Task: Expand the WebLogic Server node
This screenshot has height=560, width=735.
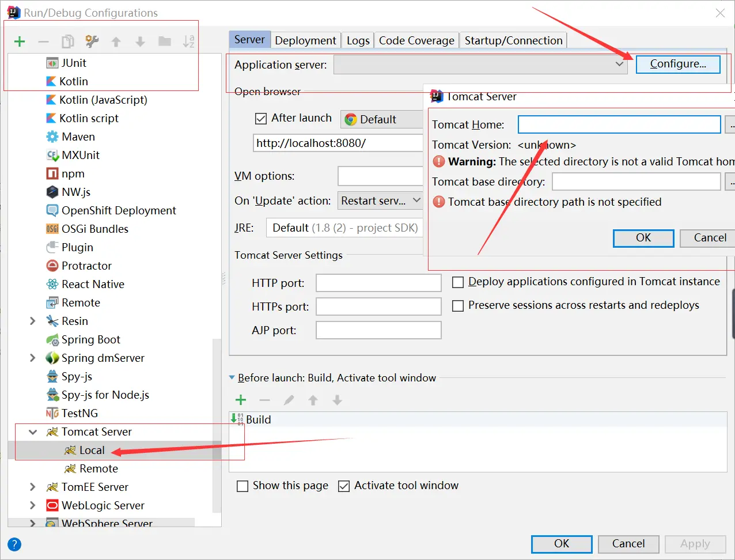Action: (x=33, y=505)
